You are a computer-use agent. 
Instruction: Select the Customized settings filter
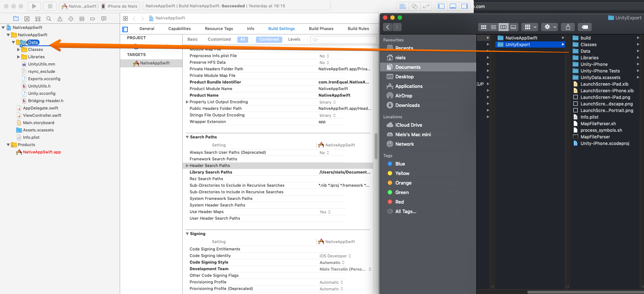coord(219,40)
